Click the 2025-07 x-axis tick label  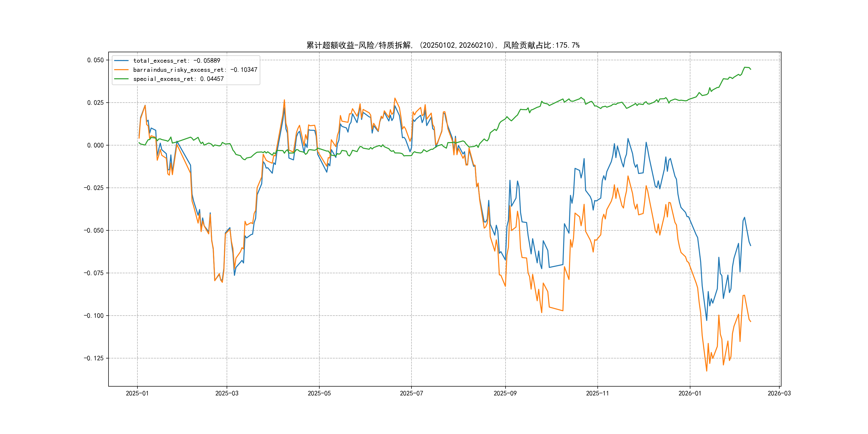[411, 393]
